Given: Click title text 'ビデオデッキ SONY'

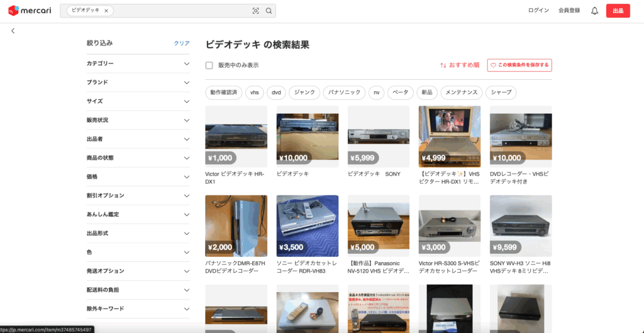Looking at the screenshot, I should click(374, 174).
